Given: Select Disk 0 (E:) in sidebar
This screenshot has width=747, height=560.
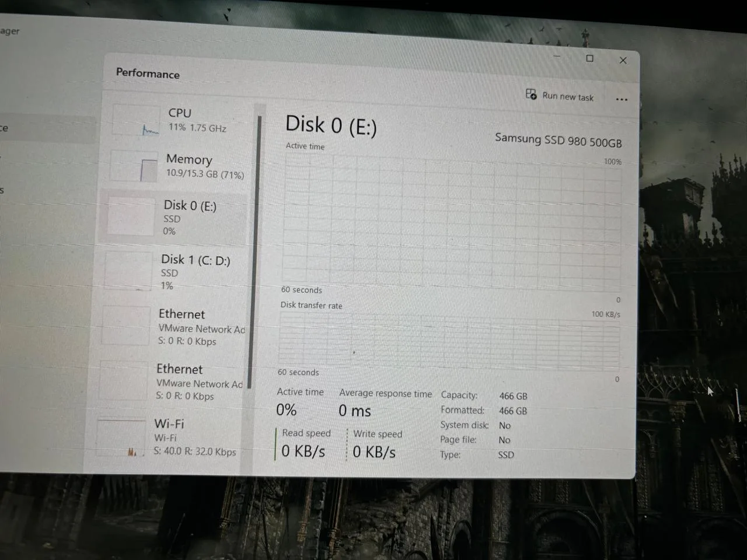Looking at the screenshot, I should pos(175,218).
